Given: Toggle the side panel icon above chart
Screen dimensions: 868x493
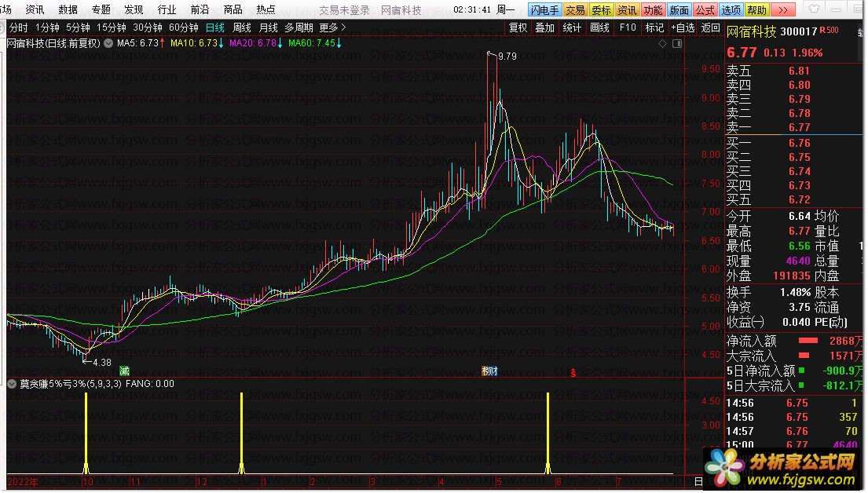Looking at the screenshot, I should pyautogui.click(x=677, y=43).
